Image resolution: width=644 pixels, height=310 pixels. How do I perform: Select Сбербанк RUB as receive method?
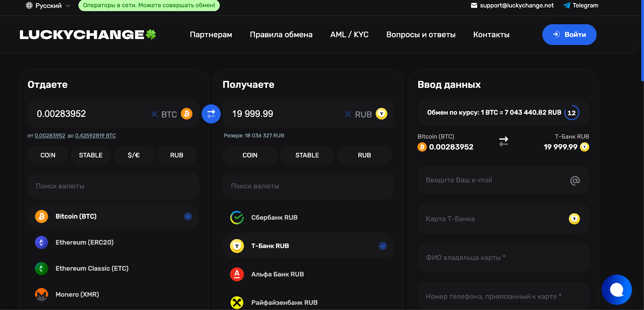point(308,218)
